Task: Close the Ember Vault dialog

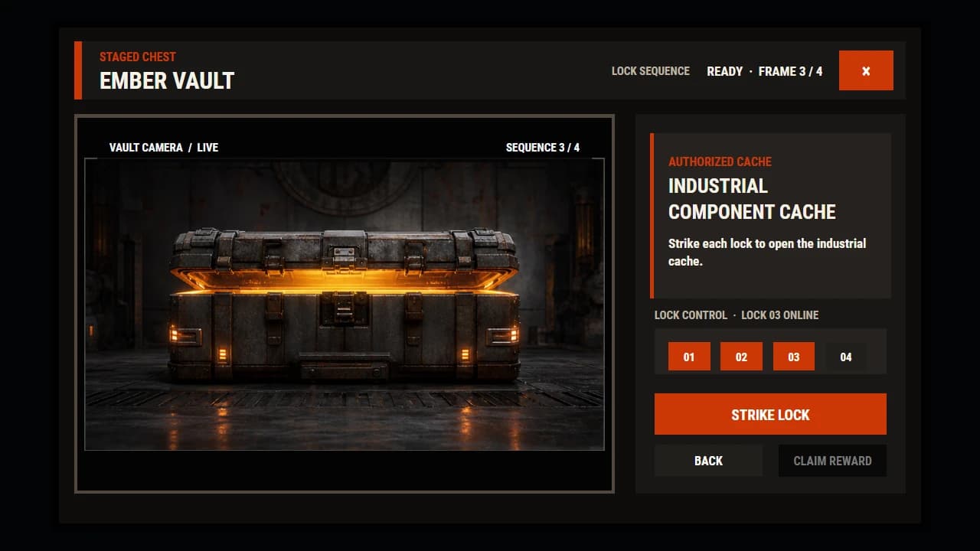Action: [x=866, y=70]
